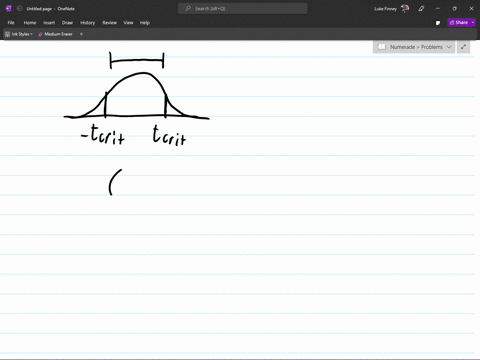The width and height of the screenshot is (480, 360).
Task: Click the notebook icon beside Numerade
Action: pos(382,47)
